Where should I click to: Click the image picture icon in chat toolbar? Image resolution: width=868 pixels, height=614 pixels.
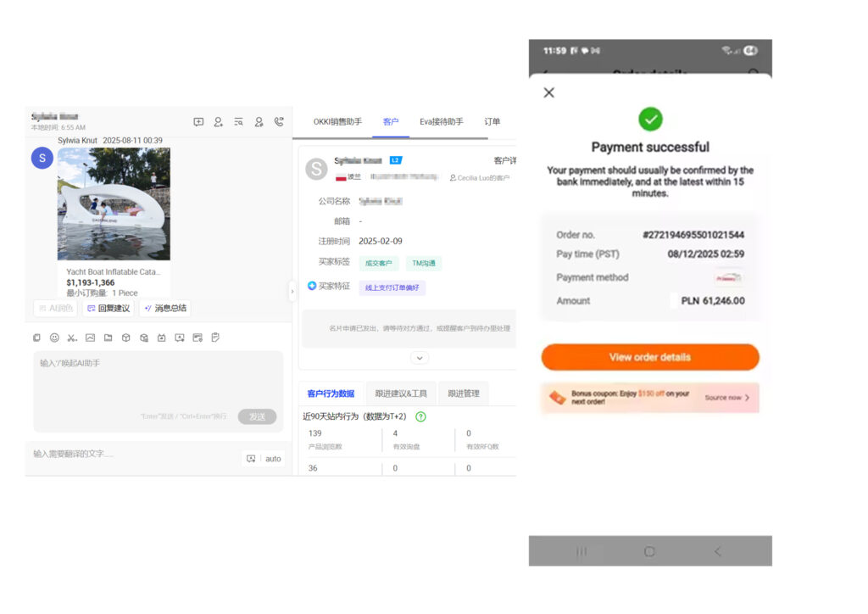pyautogui.click(x=90, y=338)
